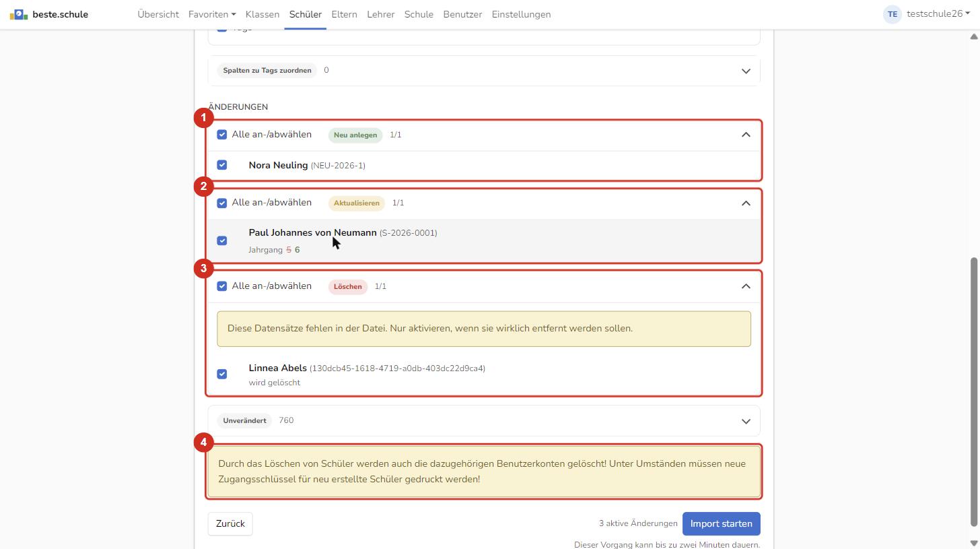Image resolution: width=980 pixels, height=549 pixels.
Task: Collapse the 'Neu anlegen' section chevron
Action: 746,135
